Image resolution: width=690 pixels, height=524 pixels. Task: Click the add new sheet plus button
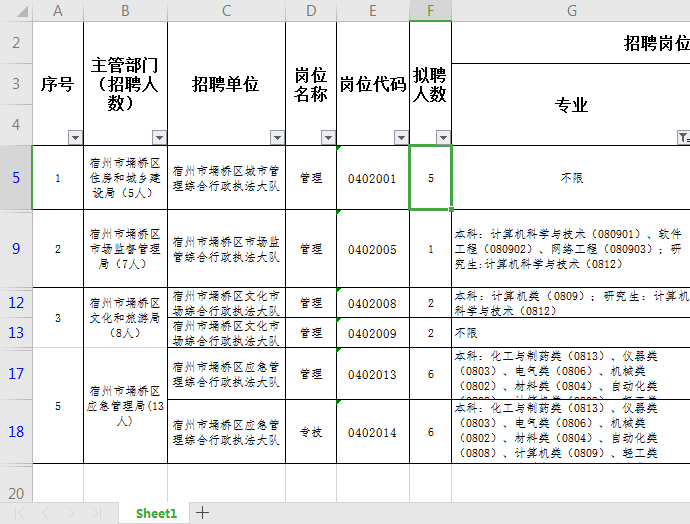point(202,513)
